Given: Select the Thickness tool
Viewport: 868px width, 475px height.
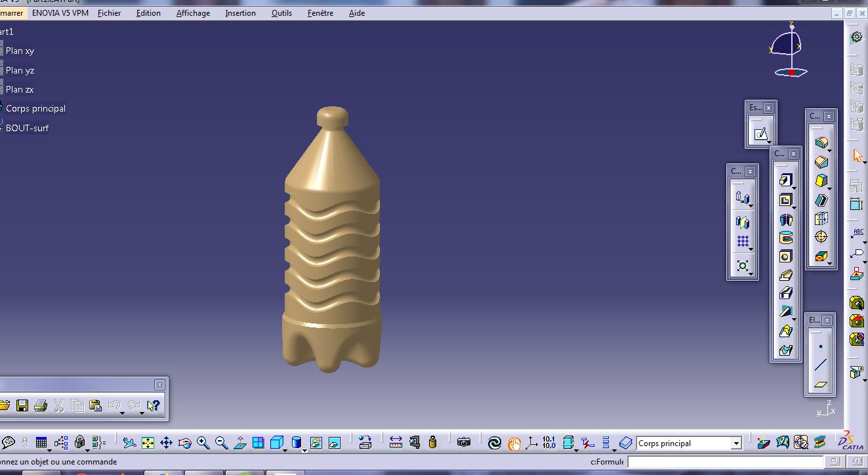Looking at the screenshot, I should pos(821,218).
